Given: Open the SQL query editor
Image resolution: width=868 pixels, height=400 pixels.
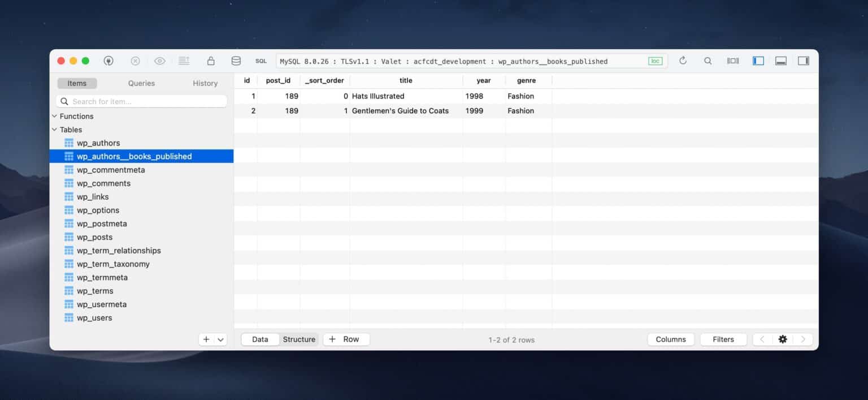Looking at the screenshot, I should click(x=261, y=61).
